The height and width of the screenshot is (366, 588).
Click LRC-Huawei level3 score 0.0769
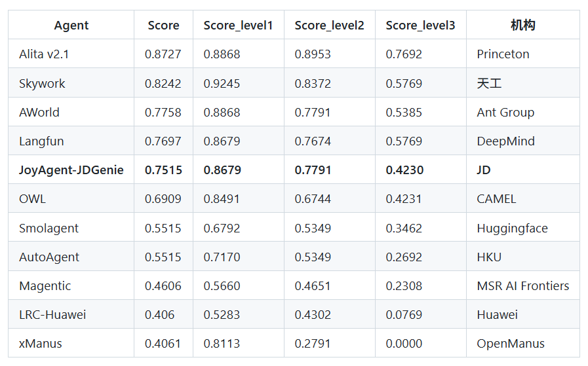(421, 314)
